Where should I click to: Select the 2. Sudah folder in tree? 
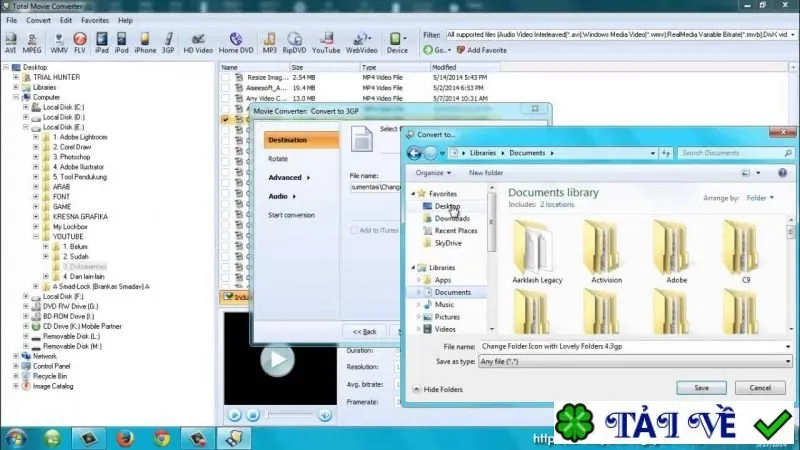pyautogui.click(x=76, y=257)
